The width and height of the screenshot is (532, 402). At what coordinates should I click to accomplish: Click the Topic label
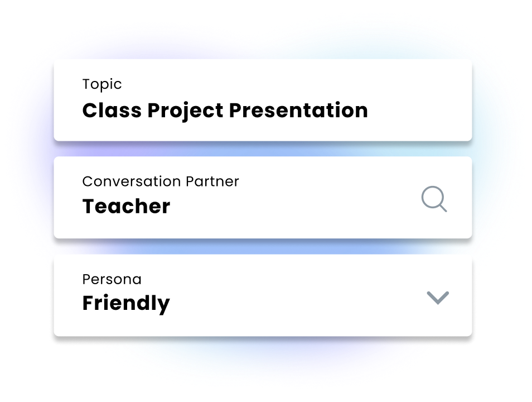102,84
